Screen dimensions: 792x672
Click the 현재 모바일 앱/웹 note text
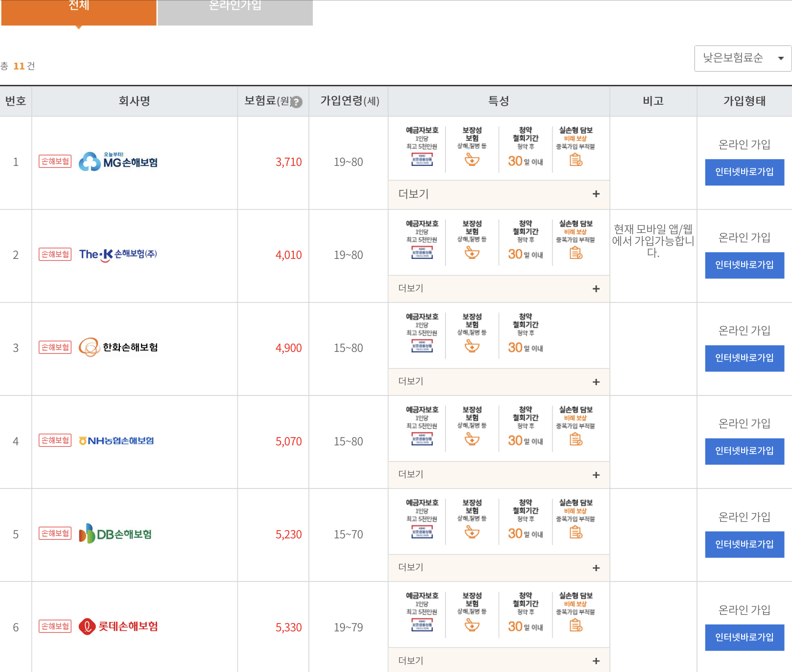point(653,241)
